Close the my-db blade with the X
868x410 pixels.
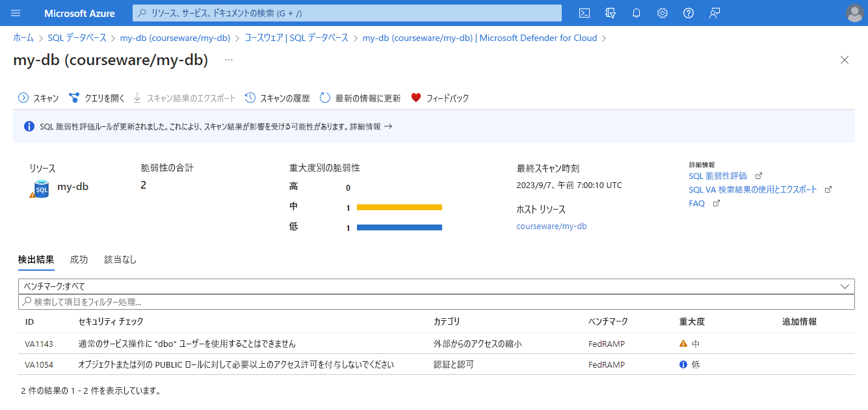(x=845, y=60)
